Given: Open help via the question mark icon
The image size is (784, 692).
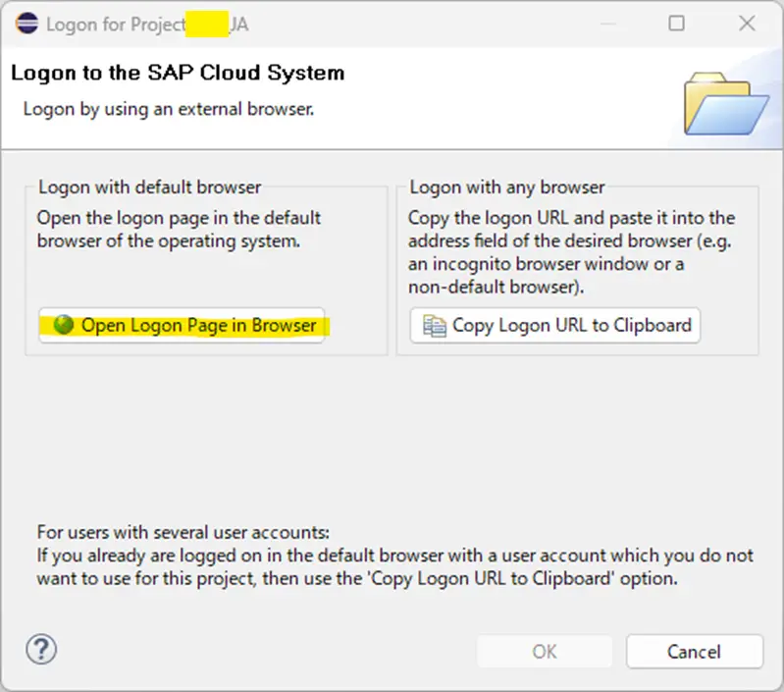Looking at the screenshot, I should (x=41, y=650).
